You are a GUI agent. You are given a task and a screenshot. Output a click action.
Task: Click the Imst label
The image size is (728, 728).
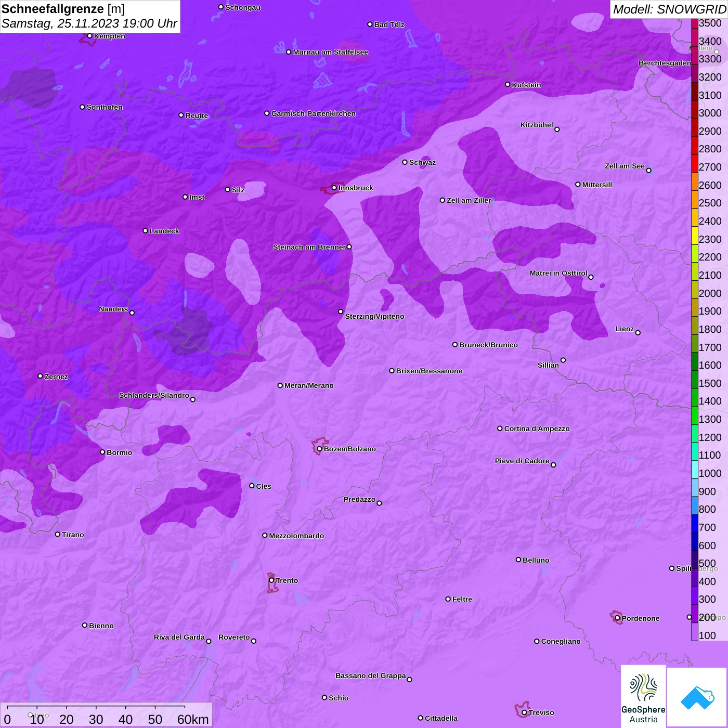click(x=197, y=197)
